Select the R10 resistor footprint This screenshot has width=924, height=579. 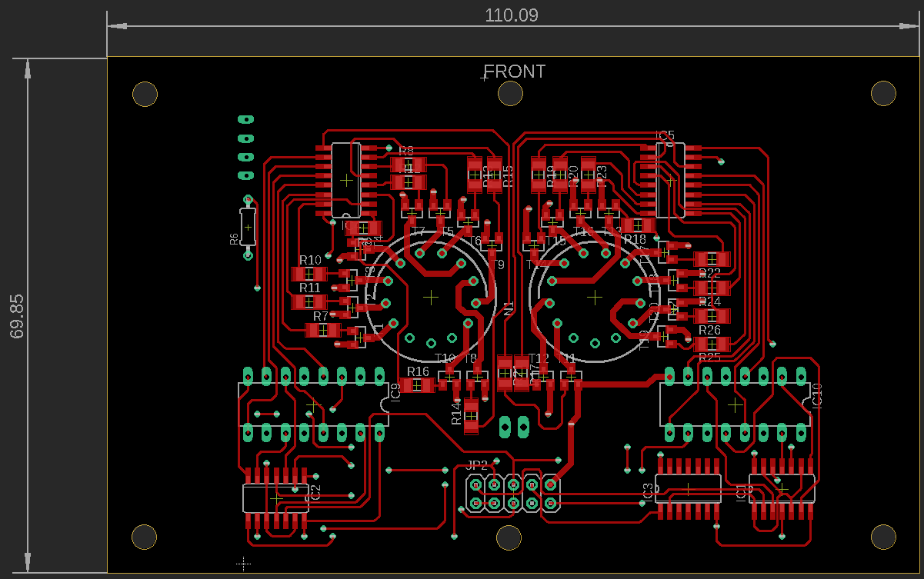click(x=309, y=275)
